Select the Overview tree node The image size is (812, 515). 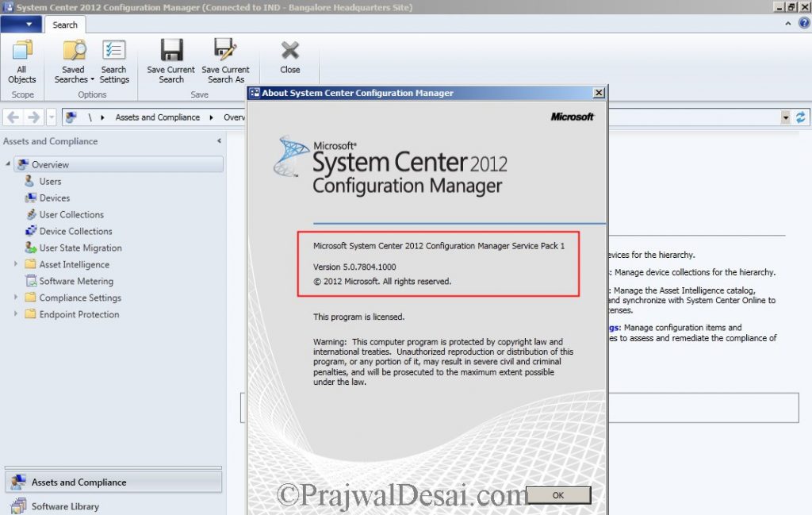coord(119,164)
